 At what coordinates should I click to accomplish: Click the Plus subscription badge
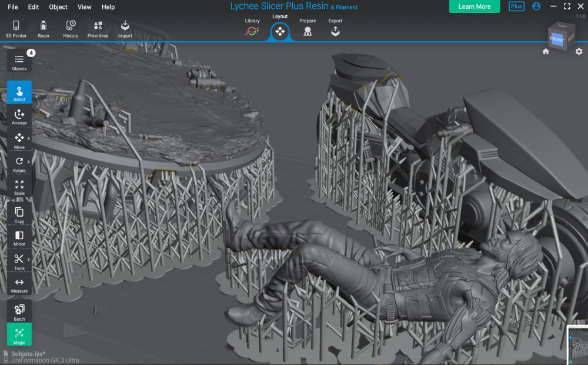tap(516, 6)
